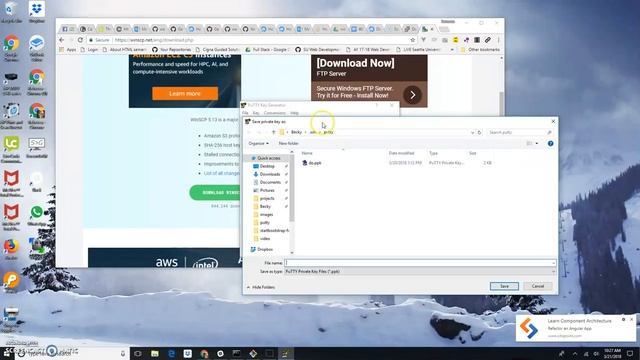
Task: Open the Google Chrome desktop shortcut
Action: [x=11, y=47]
